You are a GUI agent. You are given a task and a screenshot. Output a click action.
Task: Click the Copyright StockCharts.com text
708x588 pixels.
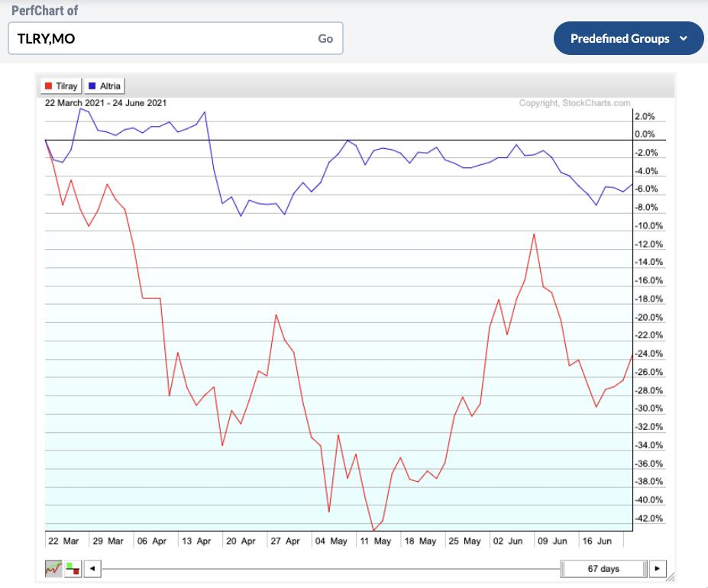[x=574, y=103]
